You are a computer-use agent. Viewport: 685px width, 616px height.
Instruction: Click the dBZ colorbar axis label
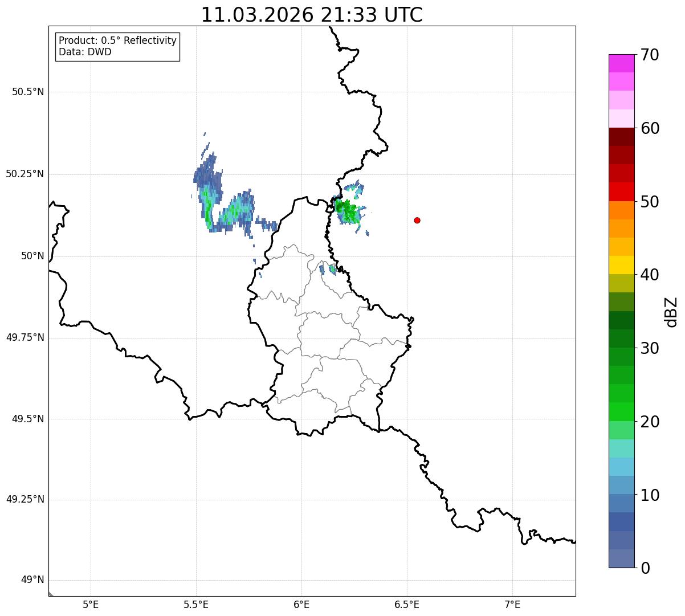(x=671, y=312)
